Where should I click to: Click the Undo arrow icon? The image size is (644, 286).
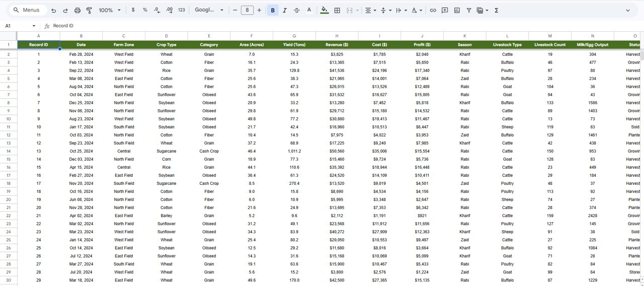[53, 10]
